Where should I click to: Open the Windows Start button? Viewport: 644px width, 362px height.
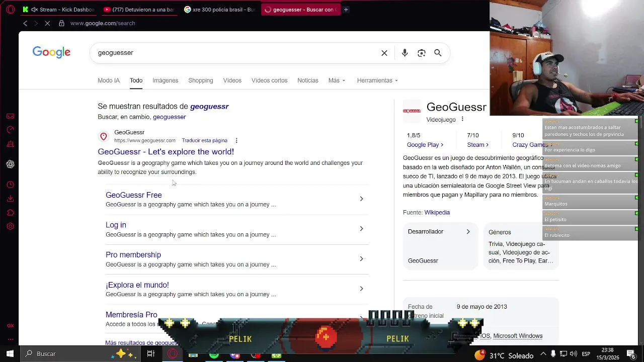[x=10, y=353]
